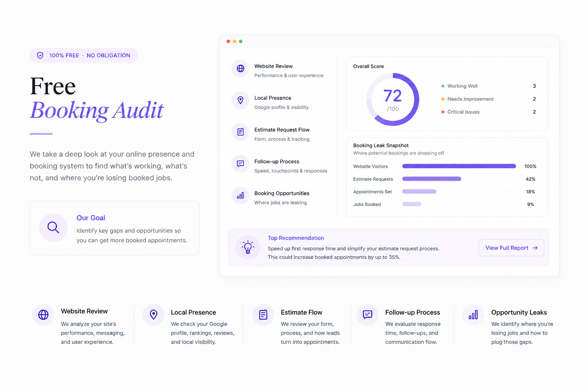This screenshot has height=392, width=588.
Task: Click bar chart icon in Opportunity Leaks feature
Action: 473,315
